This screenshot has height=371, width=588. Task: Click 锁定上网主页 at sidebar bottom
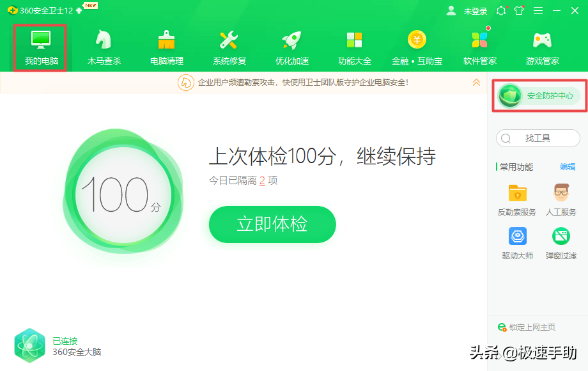coord(527,327)
